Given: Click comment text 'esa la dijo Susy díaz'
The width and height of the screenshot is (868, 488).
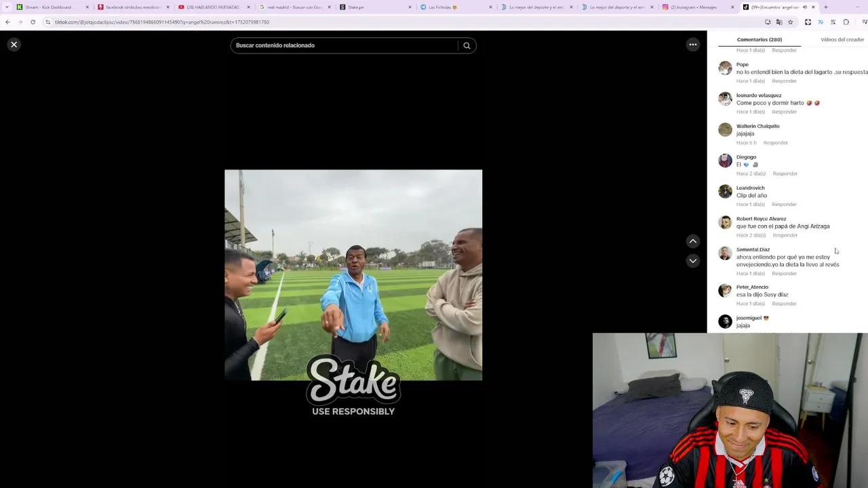Looking at the screenshot, I should point(762,295).
